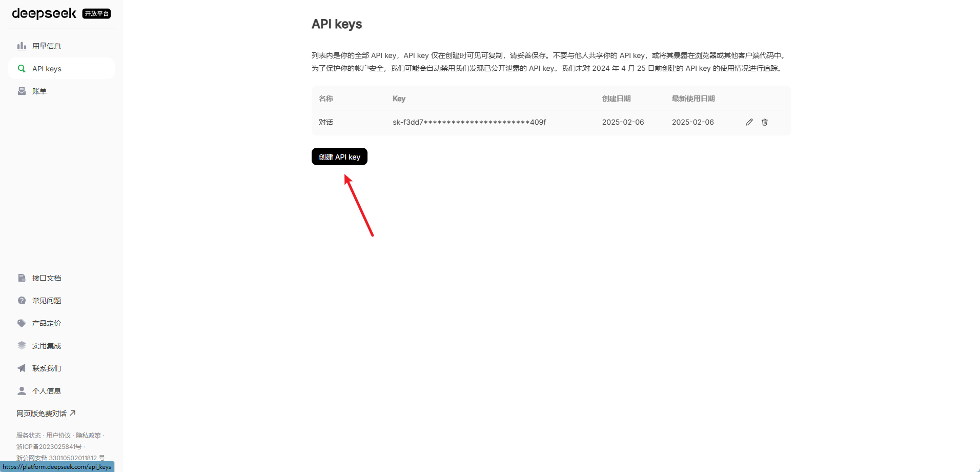Edit the 对话 key name with pencil icon
The image size is (980, 472).
click(749, 122)
